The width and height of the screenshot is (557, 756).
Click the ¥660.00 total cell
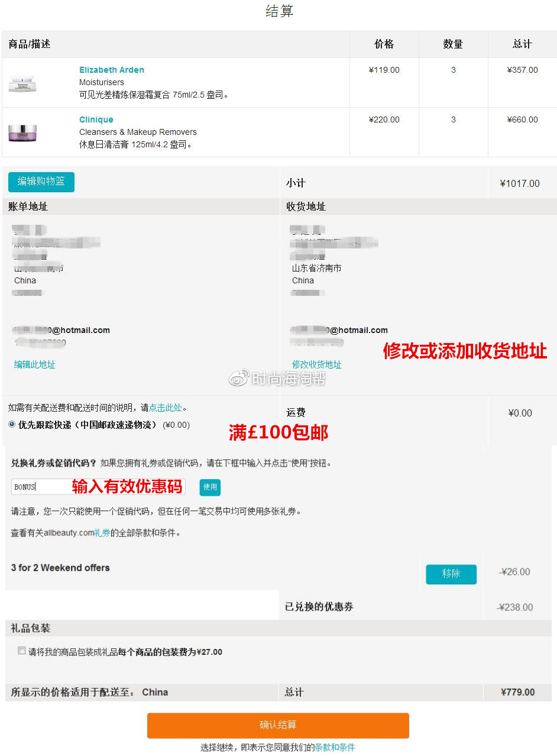pyautogui.click(x=522, y=119)
